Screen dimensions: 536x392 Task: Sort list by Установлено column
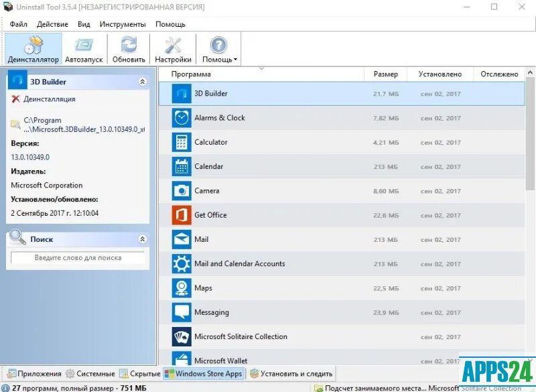tap(440, 74)
